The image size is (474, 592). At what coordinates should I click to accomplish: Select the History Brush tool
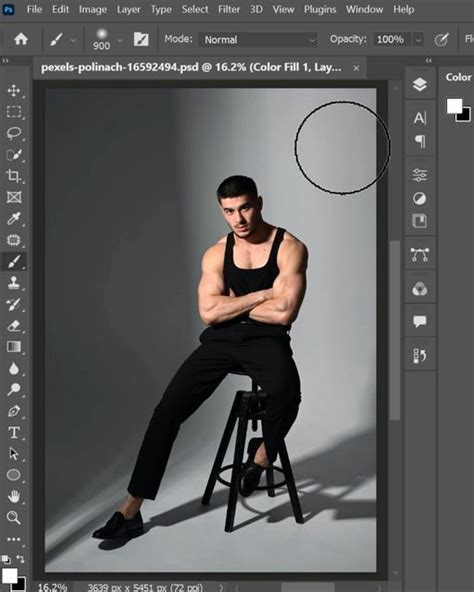(x=14, y=304)
